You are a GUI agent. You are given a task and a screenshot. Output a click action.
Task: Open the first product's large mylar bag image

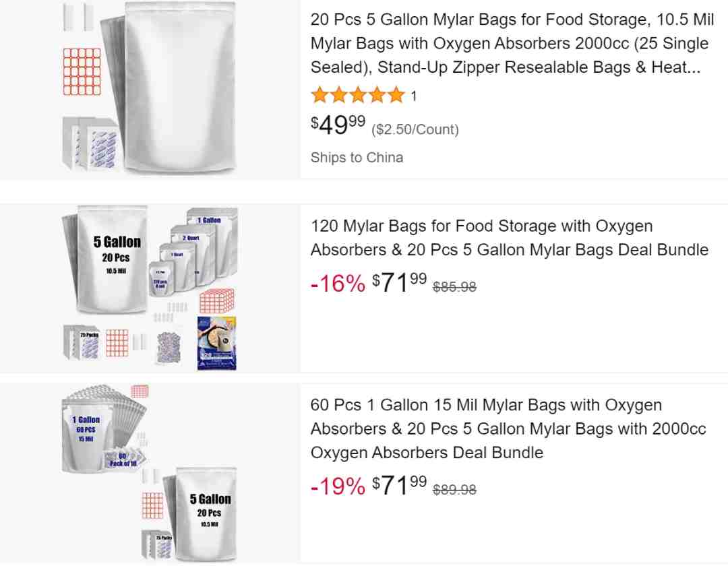click(x=179, y=87)
